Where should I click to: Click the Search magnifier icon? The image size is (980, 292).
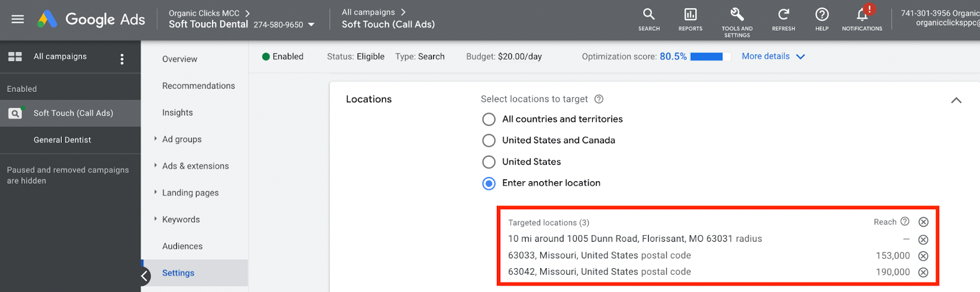[649, 15]
